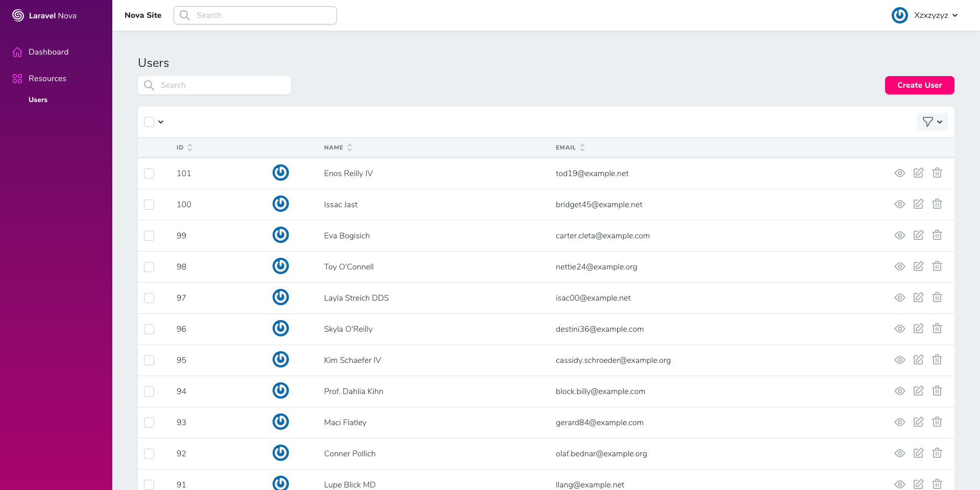Focus the Users table search field
The image size is (980, 490).
[214, 85]
